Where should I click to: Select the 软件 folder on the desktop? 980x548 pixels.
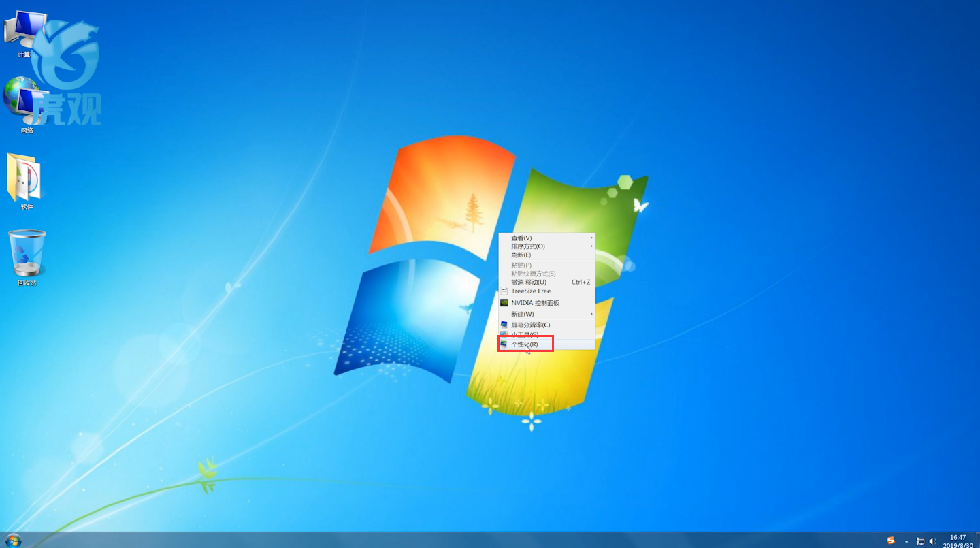tap(26, 181)
